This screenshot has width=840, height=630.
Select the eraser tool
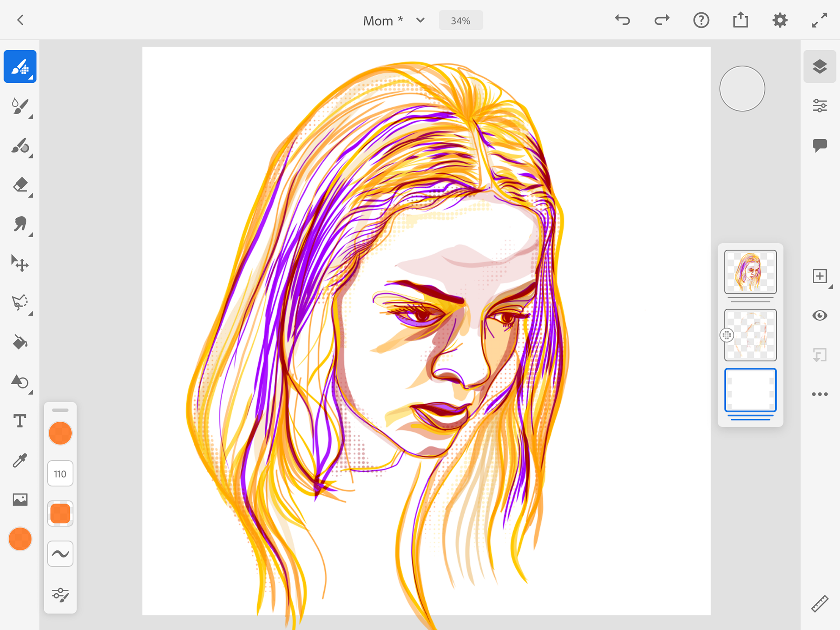pyautogui.click(x=20, y=185)
